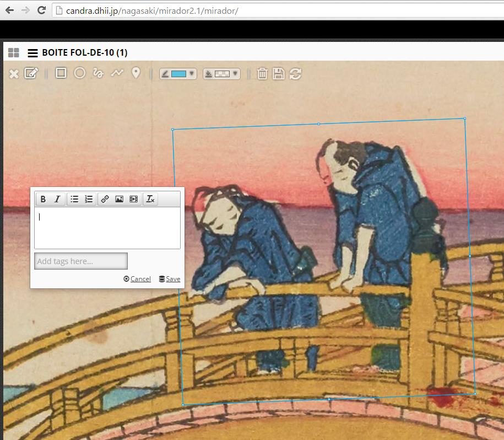This screenshot has height=440, width=504.
Task: Click the top-right handle of the blue rectangle
Action: (x=465, y=119)
